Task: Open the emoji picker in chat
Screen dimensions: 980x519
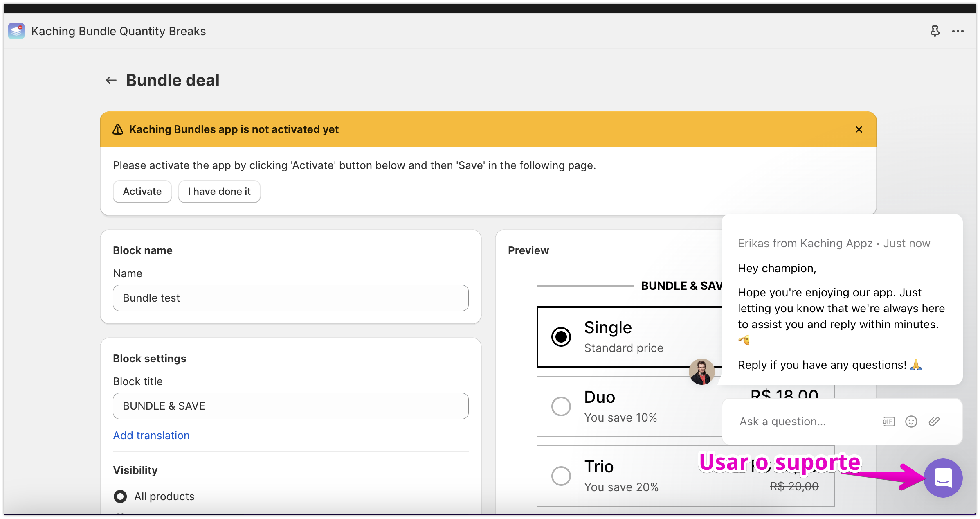Action: (x=911, y=422)
